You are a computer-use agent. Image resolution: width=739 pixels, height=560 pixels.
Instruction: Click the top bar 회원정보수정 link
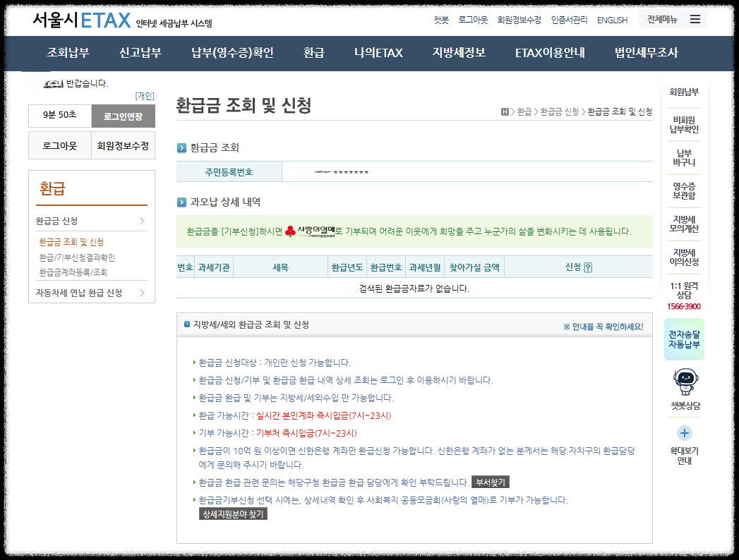click(519, 20)
